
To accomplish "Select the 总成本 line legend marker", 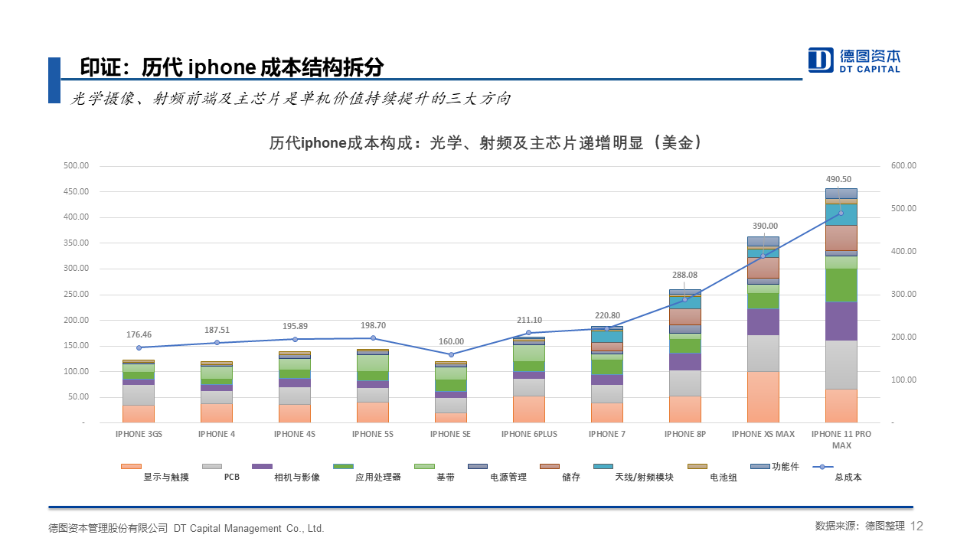I will tap(822, 466).
